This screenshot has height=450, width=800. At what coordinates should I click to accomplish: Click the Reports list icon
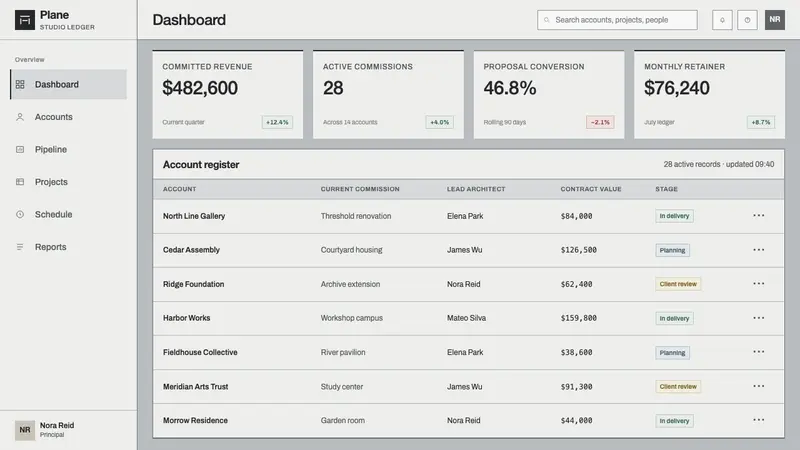coord(20,247)
